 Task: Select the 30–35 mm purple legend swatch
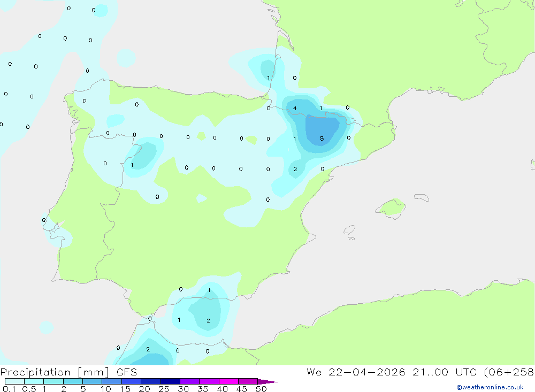click(x=189, y=381)
